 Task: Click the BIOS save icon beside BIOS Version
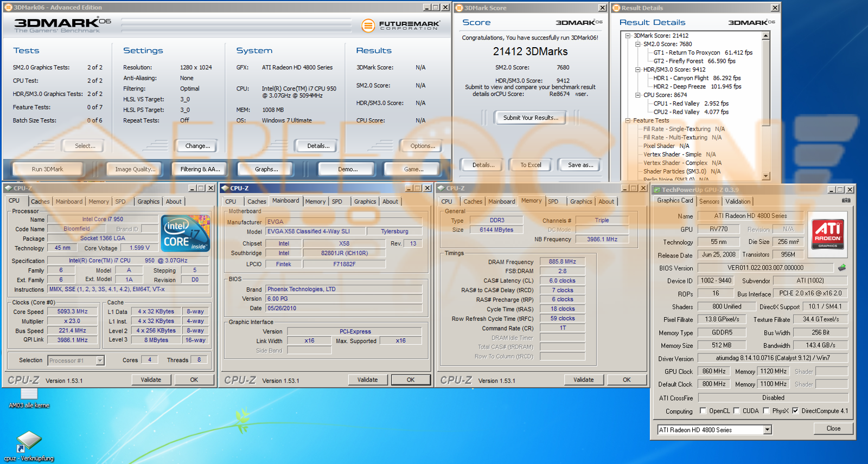(x=842, y=267)
